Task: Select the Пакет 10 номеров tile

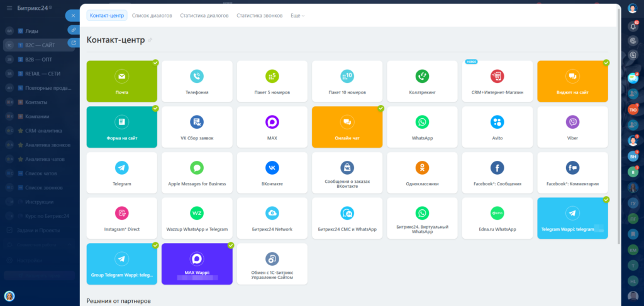Action: pyautogui.click(x=347, y=81)
